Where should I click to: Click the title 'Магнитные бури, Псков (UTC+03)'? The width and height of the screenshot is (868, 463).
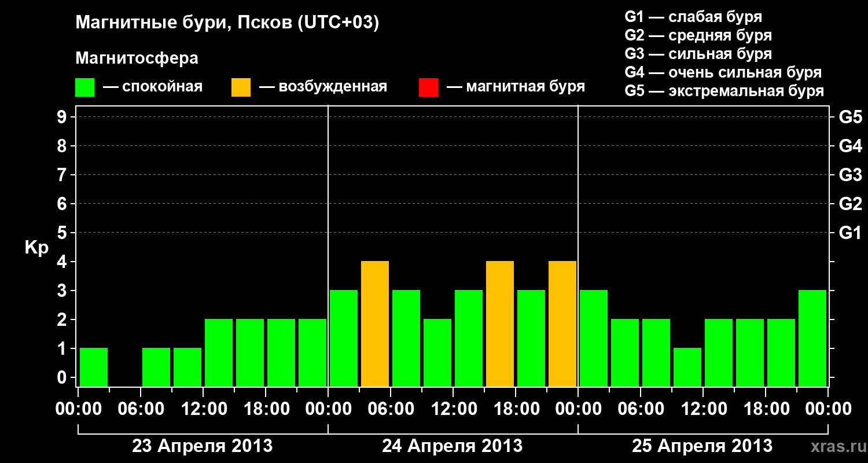pos(227,23)
